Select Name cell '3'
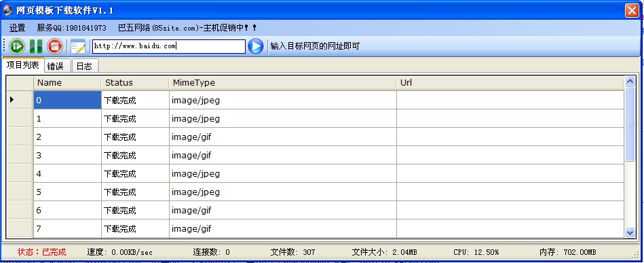The image size is (644, 263). 67,155
